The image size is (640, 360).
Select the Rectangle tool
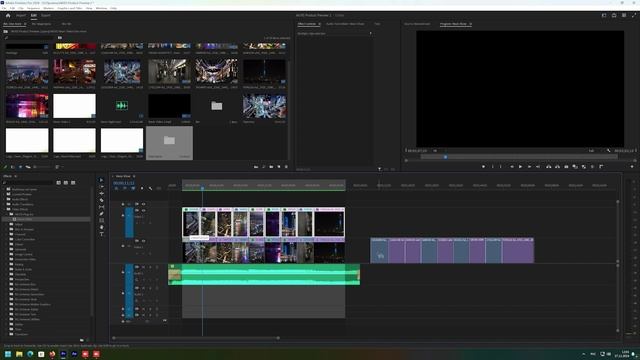(101, 220)
